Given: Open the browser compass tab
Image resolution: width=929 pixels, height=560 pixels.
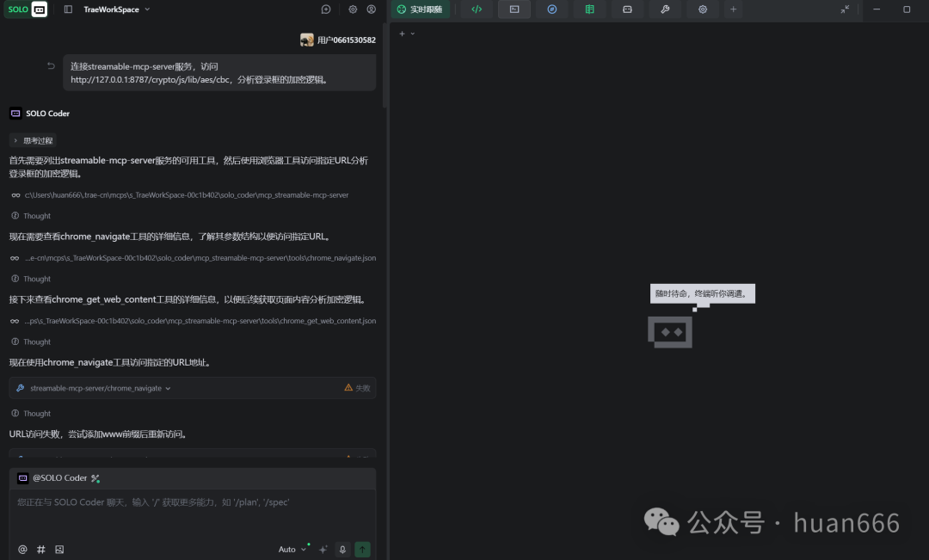Looking at the screenshot, I should coord(551,9).
